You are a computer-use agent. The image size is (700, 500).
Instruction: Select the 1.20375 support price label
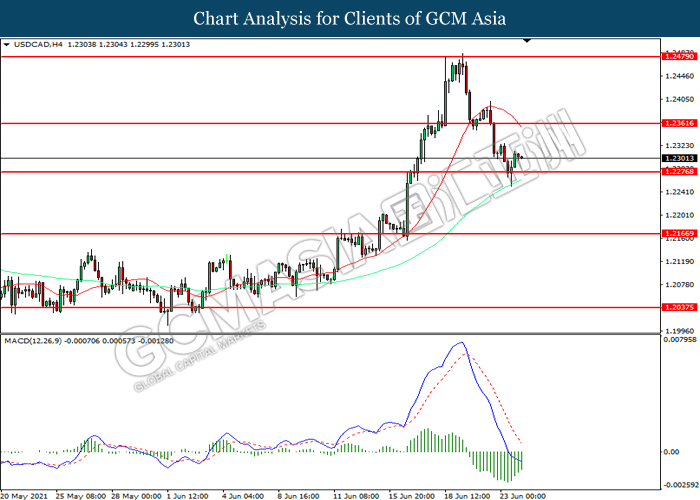(679, 307)
